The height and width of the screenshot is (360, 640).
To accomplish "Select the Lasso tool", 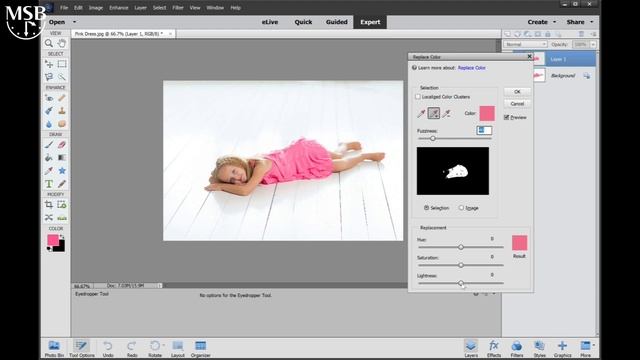I will (x=49, y=77).
